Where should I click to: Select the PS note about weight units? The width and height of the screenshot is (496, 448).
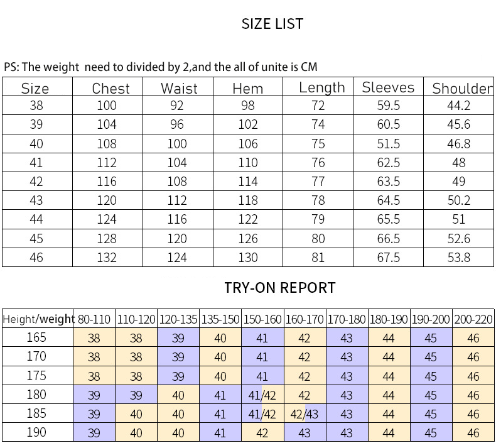(165, 67)
